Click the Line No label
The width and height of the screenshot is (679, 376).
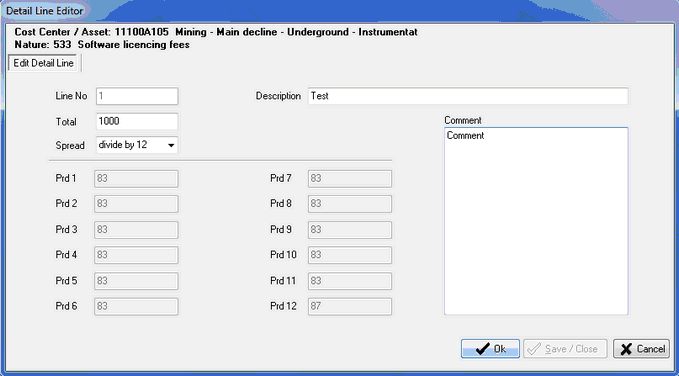click(x=71, y=96)
